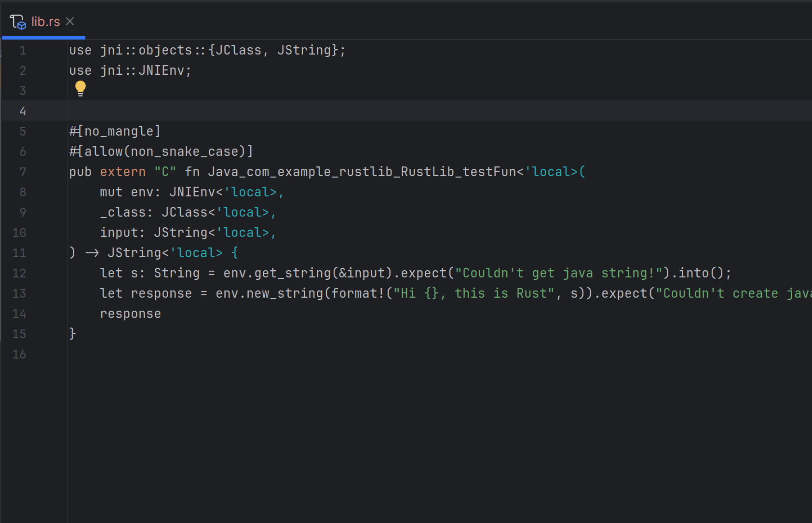Click 'response' on line 14
812x523 pixels.
(x=131, y=314)
